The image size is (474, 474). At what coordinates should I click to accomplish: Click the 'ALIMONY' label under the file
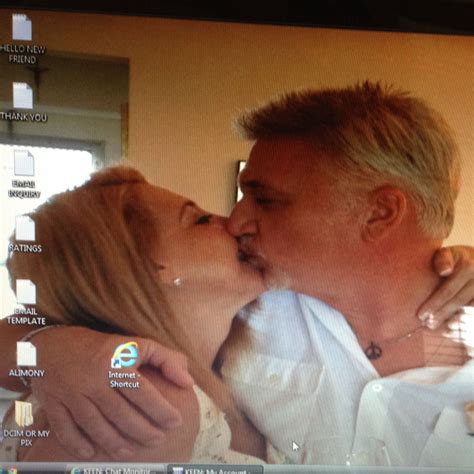(x=26, y=373)
